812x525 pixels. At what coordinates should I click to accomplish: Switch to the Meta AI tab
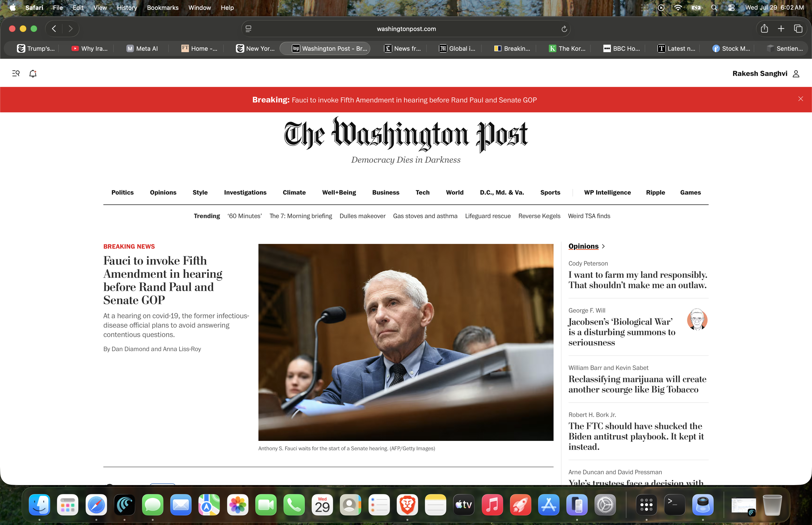pos(142,48)
